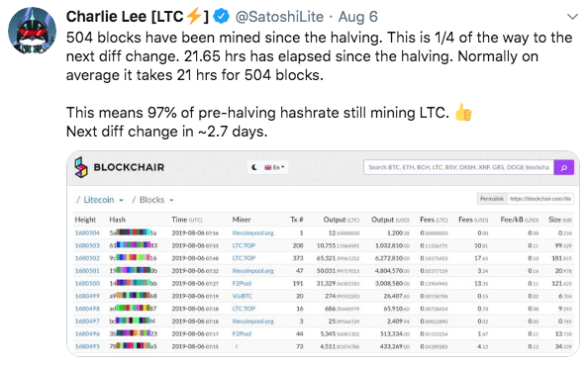
Task: Open block height 1680504 link
Action: click(x=87, y=233)
